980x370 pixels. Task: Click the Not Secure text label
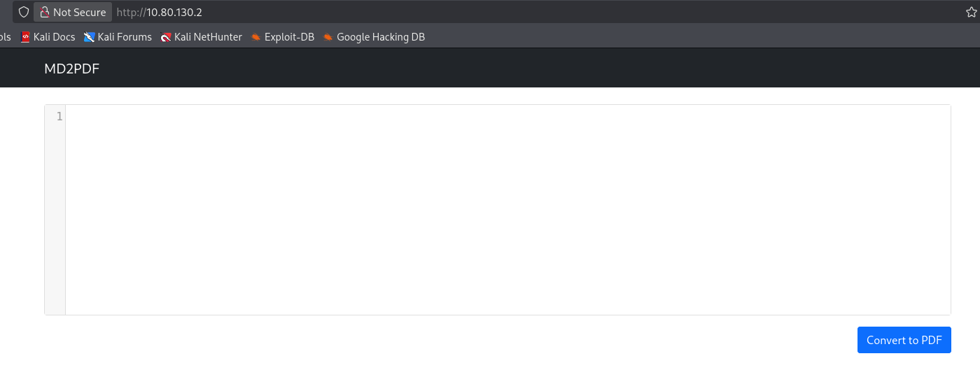(x=80, y=13)
